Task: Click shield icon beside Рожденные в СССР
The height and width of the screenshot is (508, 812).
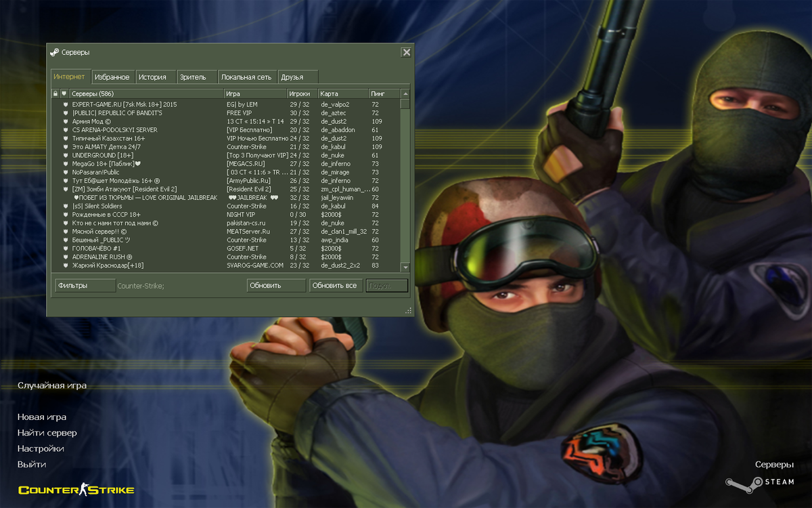Action: 66,215
